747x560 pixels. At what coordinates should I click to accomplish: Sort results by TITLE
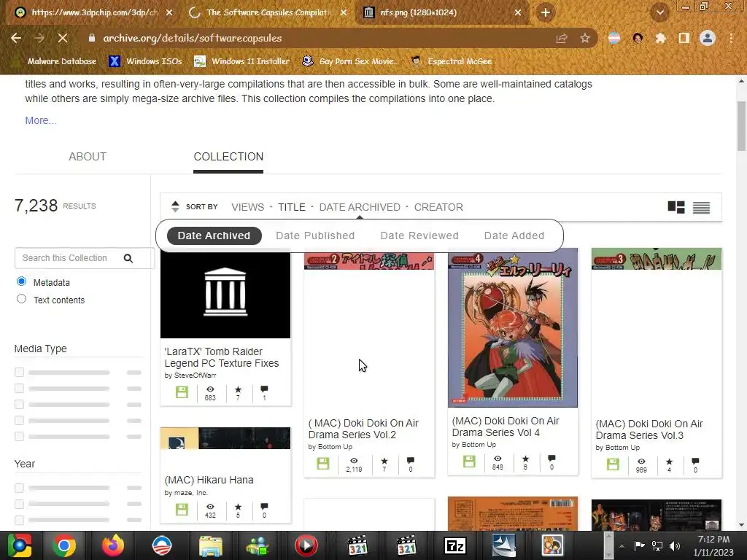pyautogui.click(x=292, y=207)
